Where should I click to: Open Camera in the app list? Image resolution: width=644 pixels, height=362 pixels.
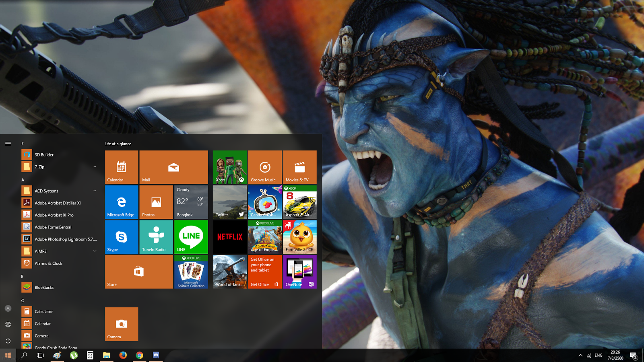click(60, 335)
